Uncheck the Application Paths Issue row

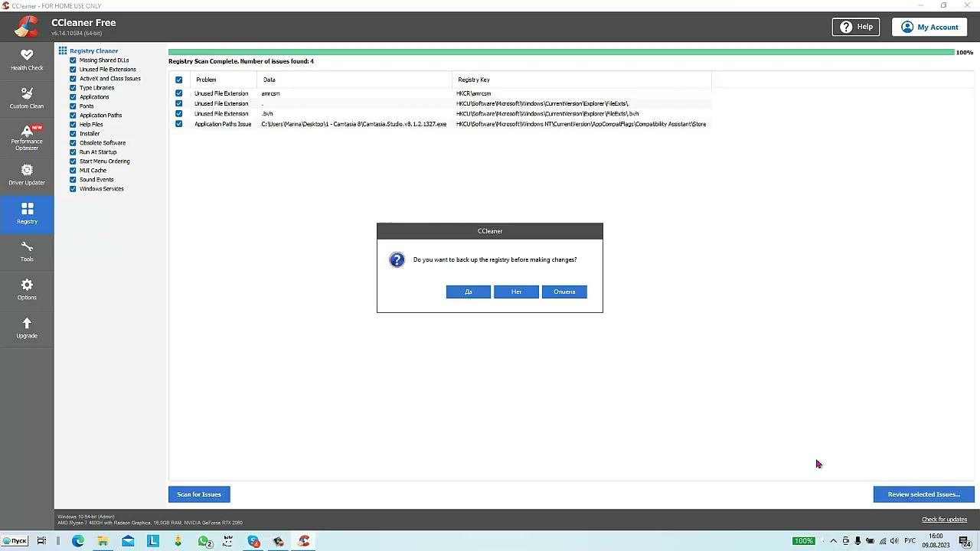178,124
